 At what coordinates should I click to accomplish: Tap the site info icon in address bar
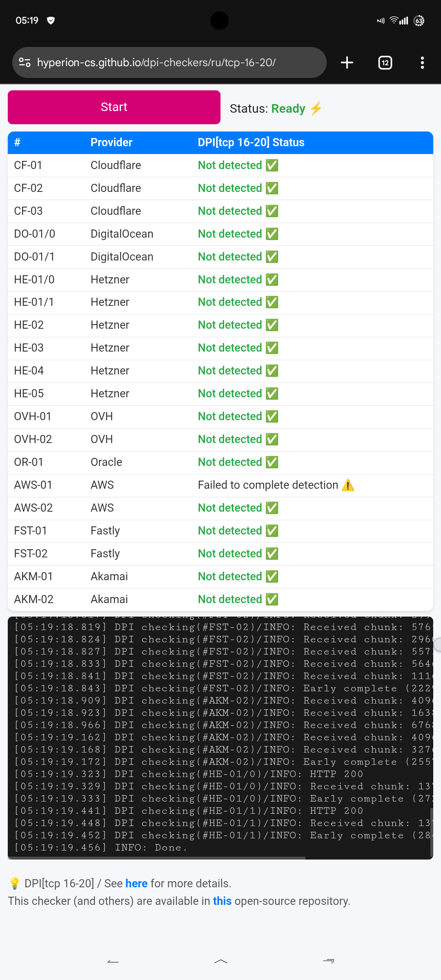point(24,62)
